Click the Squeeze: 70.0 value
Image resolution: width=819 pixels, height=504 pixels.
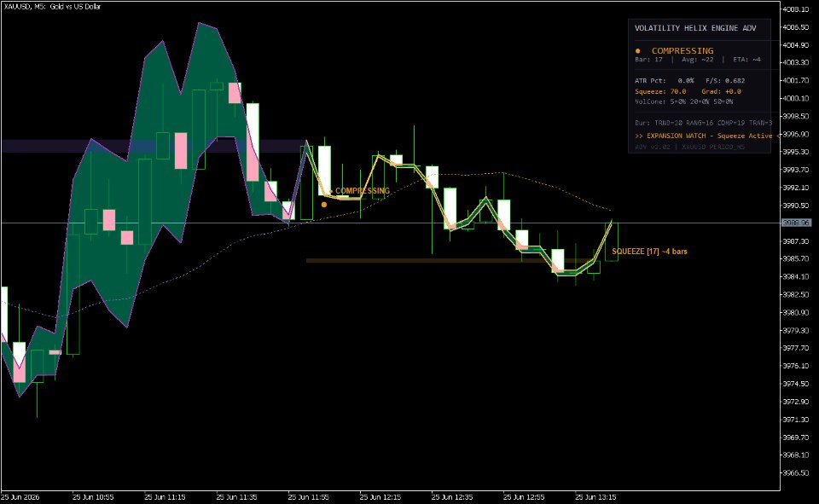[x=660, y=91]
